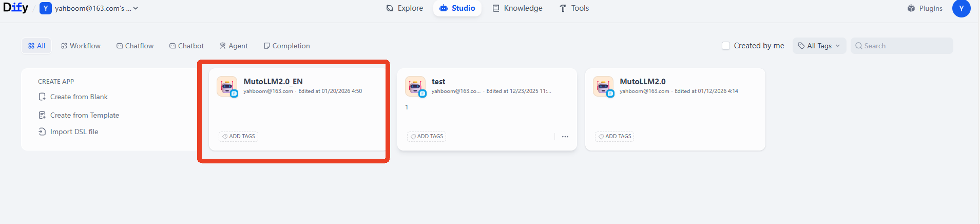The height and width of the screenshot is (224, 980).
Task: Open the Plugins page
Action: (925, 8)
